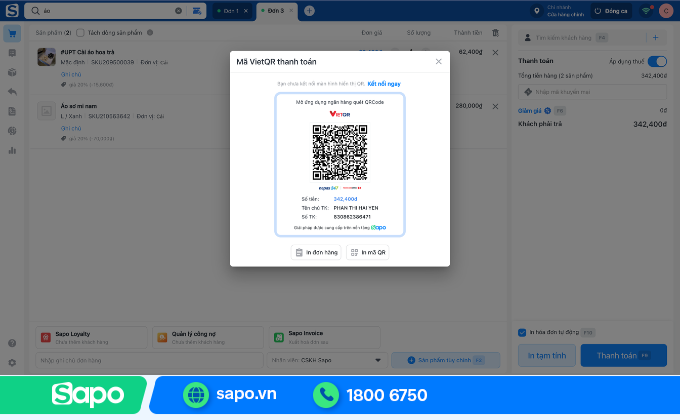Open the orders list sidebar icon
This screenshot has width=680, height=420.
[12, 53]
